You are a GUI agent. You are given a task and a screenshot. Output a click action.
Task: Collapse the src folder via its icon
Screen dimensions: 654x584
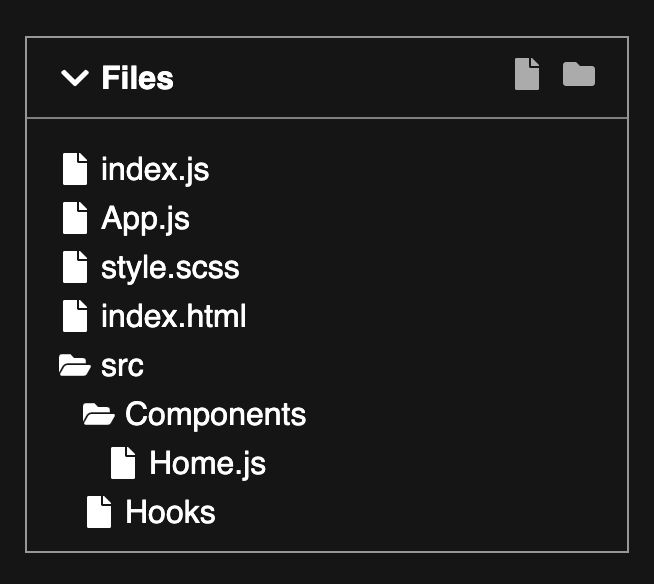click(75, 365)
